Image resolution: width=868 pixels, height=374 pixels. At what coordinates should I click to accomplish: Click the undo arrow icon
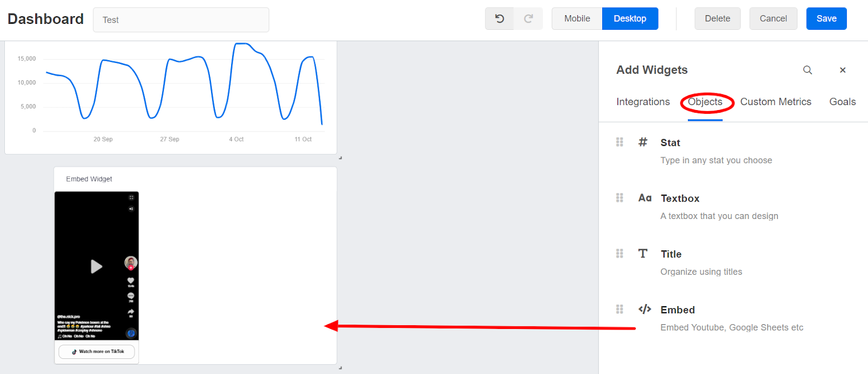499,18
